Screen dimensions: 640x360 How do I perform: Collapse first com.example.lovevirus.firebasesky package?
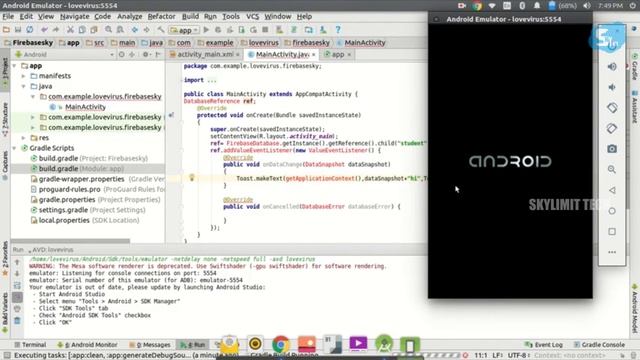click(33, 97)
